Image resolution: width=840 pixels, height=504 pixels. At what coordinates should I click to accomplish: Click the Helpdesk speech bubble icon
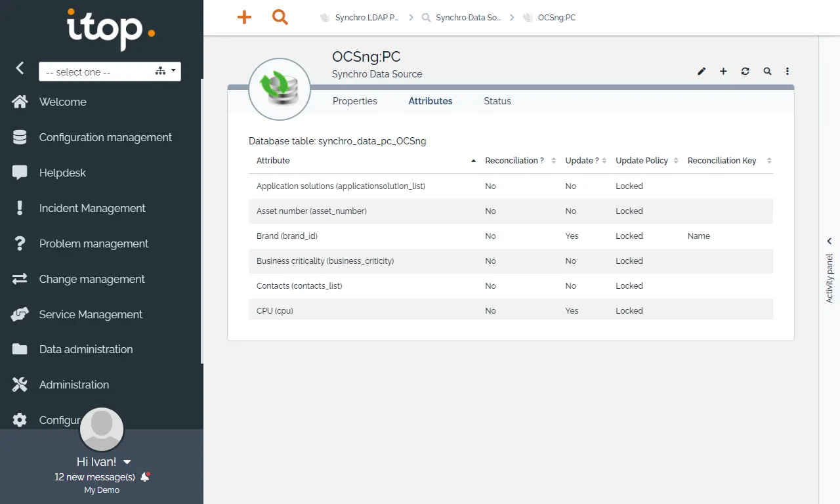tap(20, 173)
